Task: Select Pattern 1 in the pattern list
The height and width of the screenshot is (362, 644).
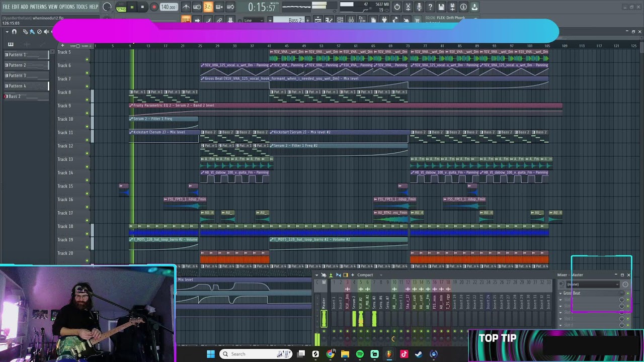Action: (x=26, y=55)
